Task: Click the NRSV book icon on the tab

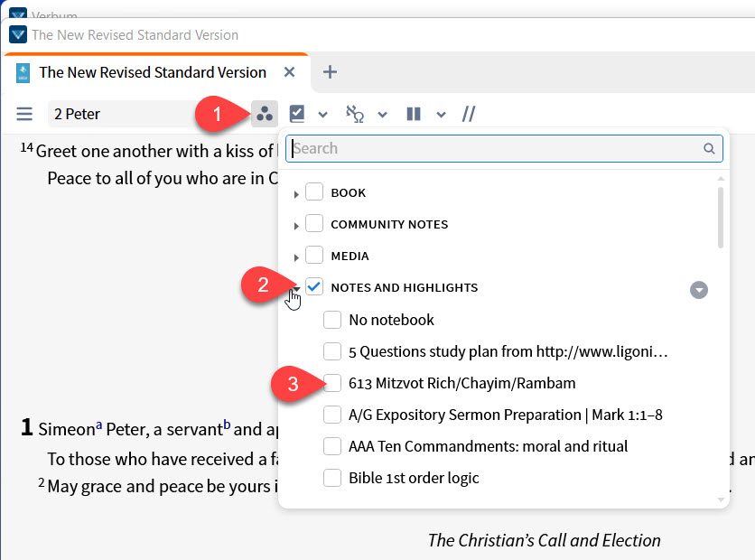Action: click(x=21, y=72)
